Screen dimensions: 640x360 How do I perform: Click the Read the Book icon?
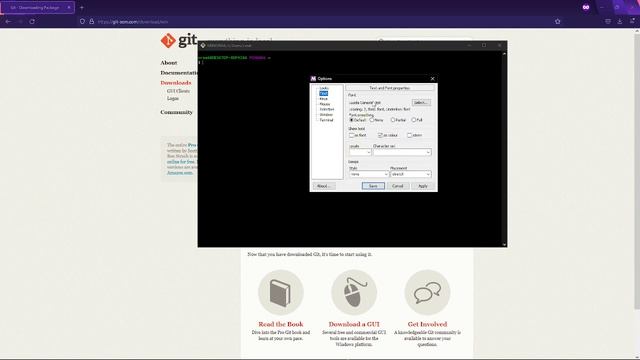click(281, 292)
